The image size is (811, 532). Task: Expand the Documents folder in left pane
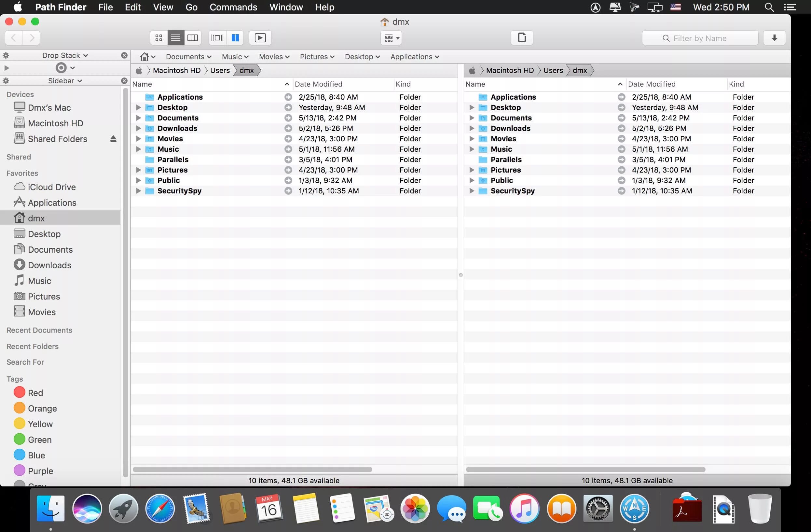tap(138, 118)
